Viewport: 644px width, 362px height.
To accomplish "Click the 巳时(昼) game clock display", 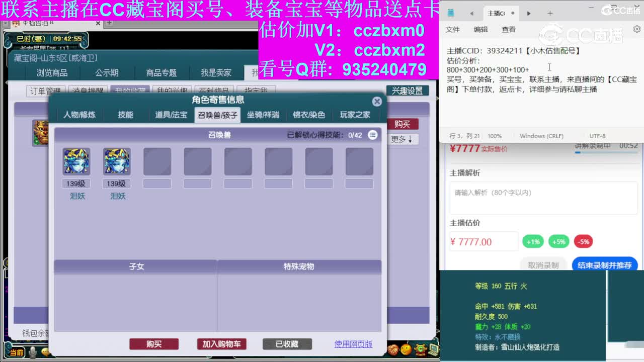I will [49, 39].
